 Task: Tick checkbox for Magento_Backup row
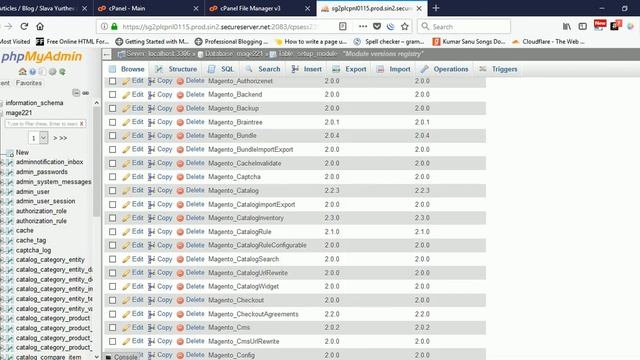click(x=112, y=109)
